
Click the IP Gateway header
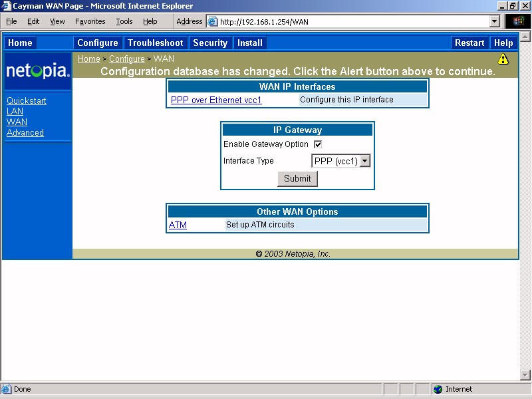click(297, 130)
